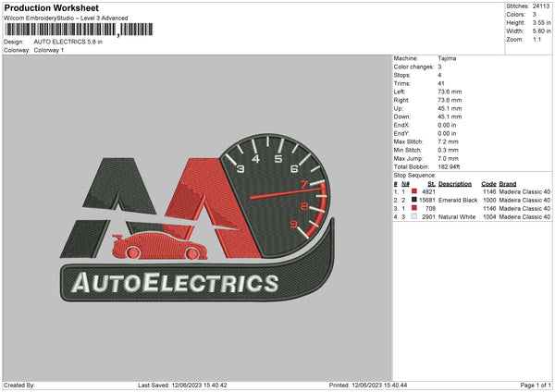
Task: Click the 'Code' column header
Action: [488, 184]
